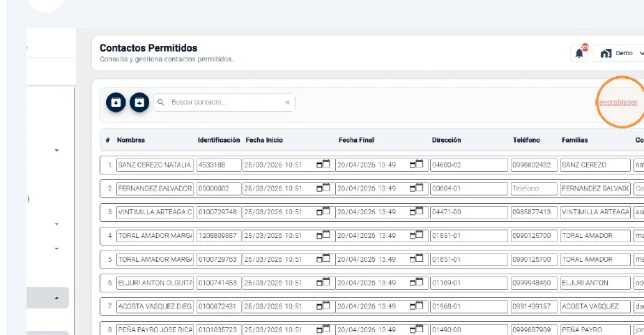
Task: Click the Reestablecer link
Action: click(x=617, y=103)
